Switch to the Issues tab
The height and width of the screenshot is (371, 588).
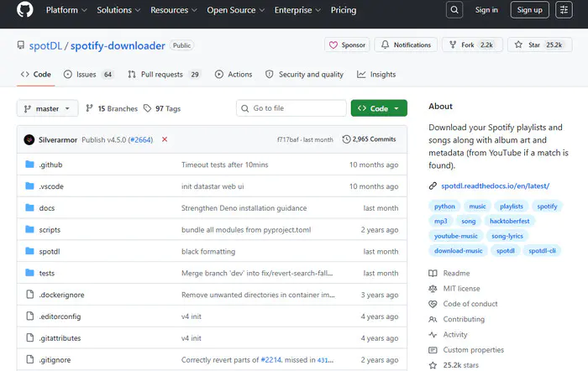click(x=88, y=75)
